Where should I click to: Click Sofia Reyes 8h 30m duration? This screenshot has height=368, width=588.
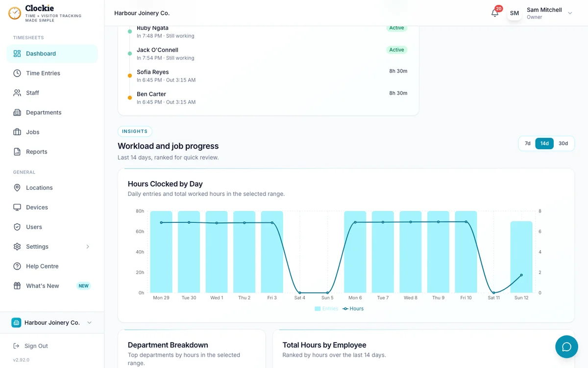click(x=398, y=71)
